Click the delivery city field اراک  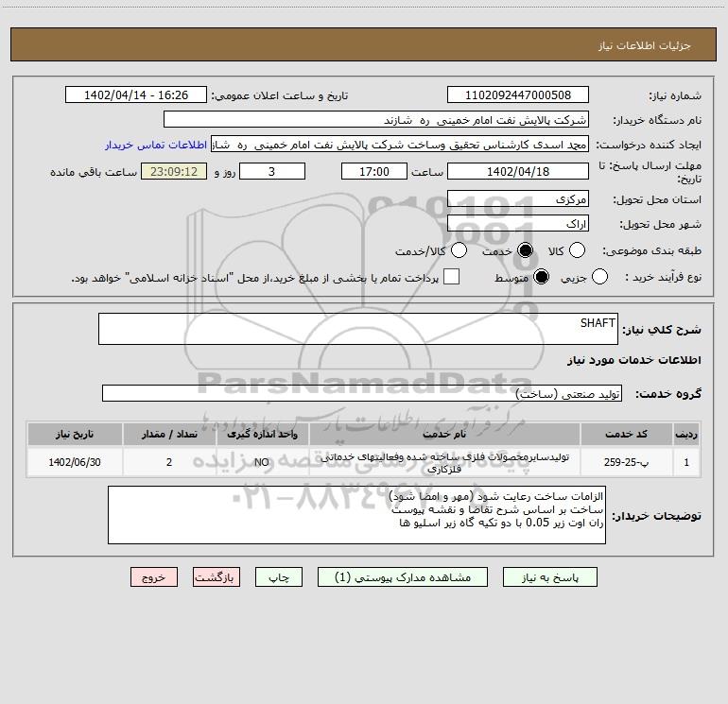[x=518, y=224]
